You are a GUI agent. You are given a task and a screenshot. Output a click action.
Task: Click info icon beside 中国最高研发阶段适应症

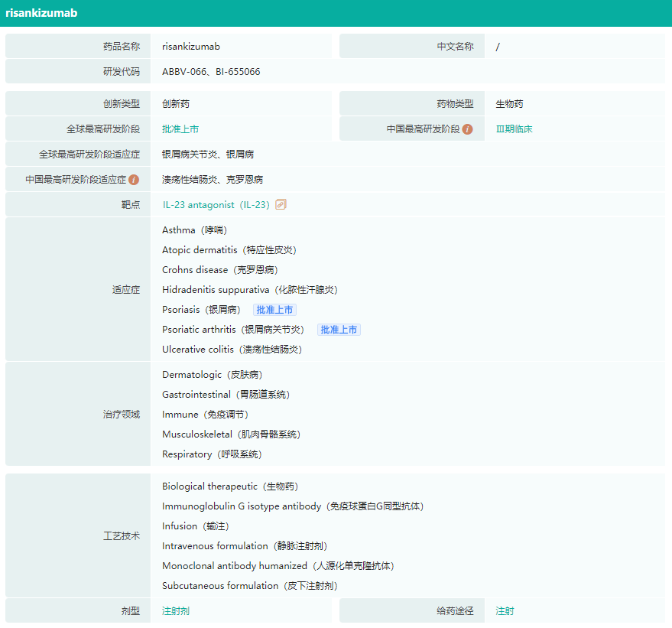[x=134, y=180]
